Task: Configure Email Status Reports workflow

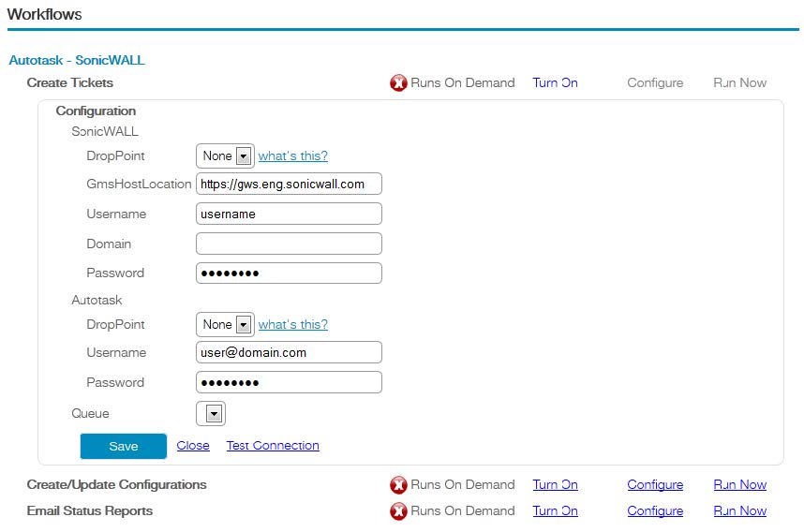Action: 655,511
